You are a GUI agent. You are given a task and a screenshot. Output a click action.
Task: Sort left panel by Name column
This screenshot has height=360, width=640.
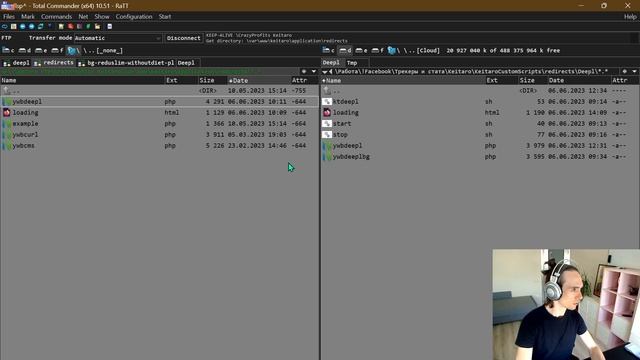(x=82, y=80)
